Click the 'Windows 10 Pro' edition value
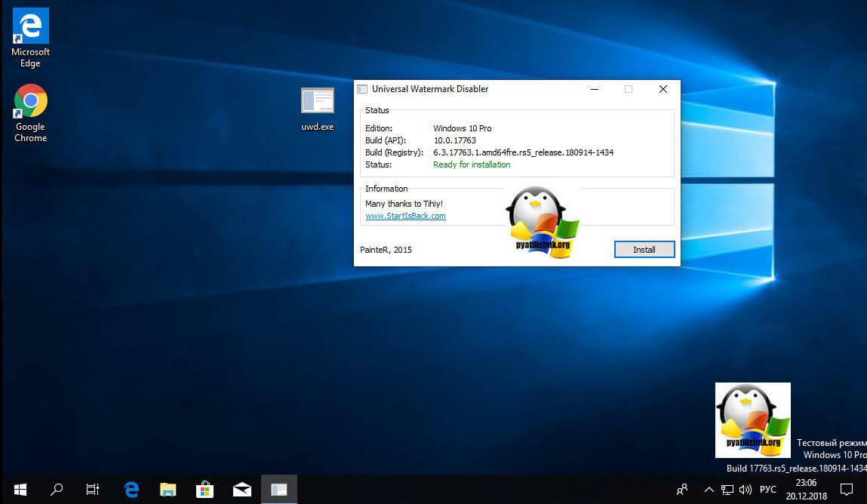The height and width of the screenshot is (504, 867). (463, 128)
